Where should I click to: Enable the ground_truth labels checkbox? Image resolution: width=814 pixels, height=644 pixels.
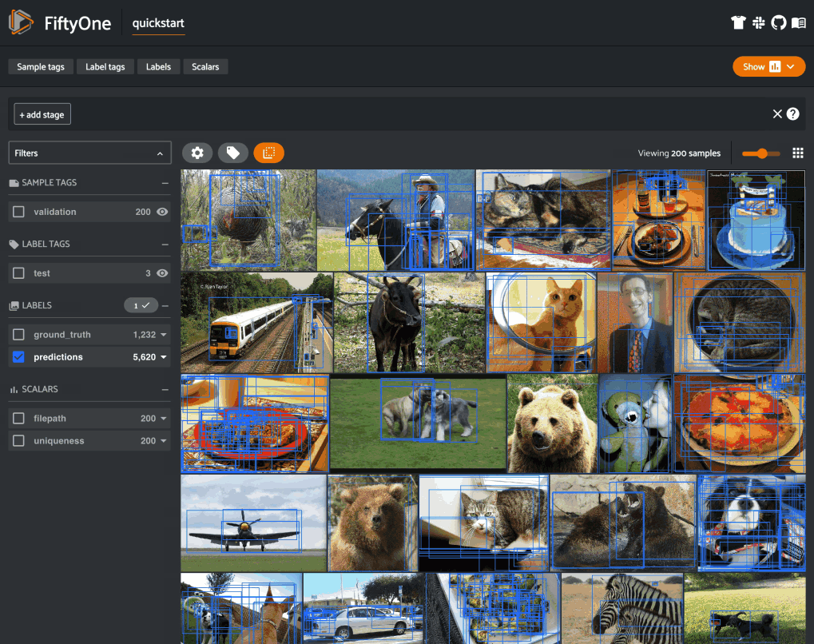pos(18,335)
